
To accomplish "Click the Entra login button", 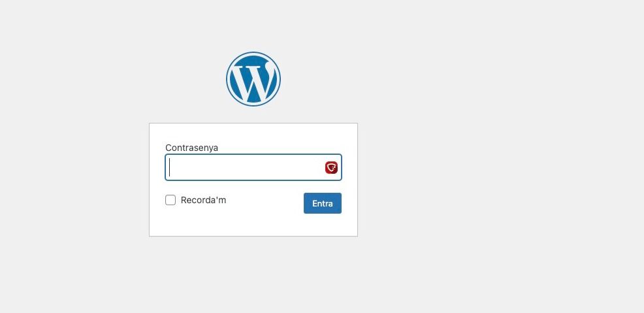I will click(x=323, y=203).
